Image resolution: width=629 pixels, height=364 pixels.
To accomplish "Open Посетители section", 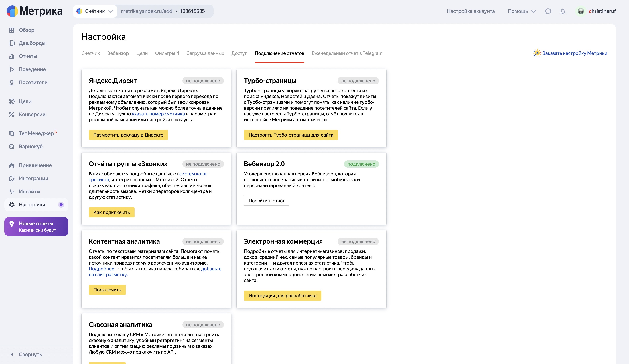I will pyautogui.click(x=33, y=82).
